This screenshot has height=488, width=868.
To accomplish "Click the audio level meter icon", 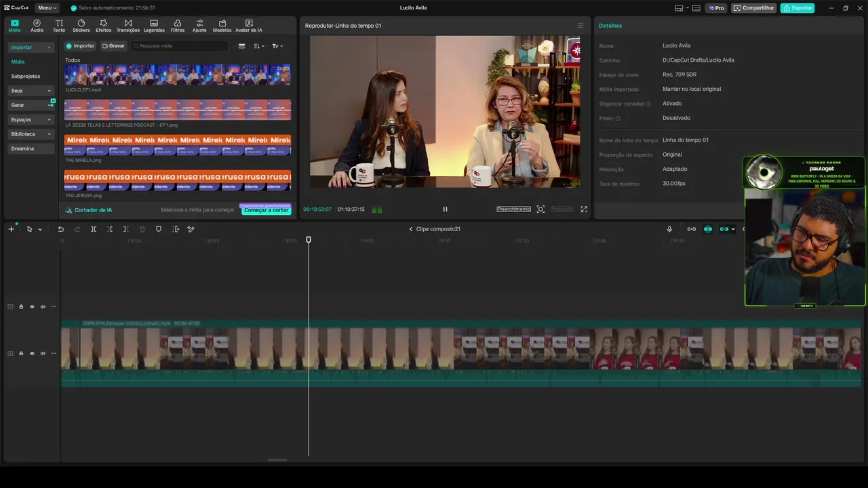I will pyautogui.click(x=377, y=209).
